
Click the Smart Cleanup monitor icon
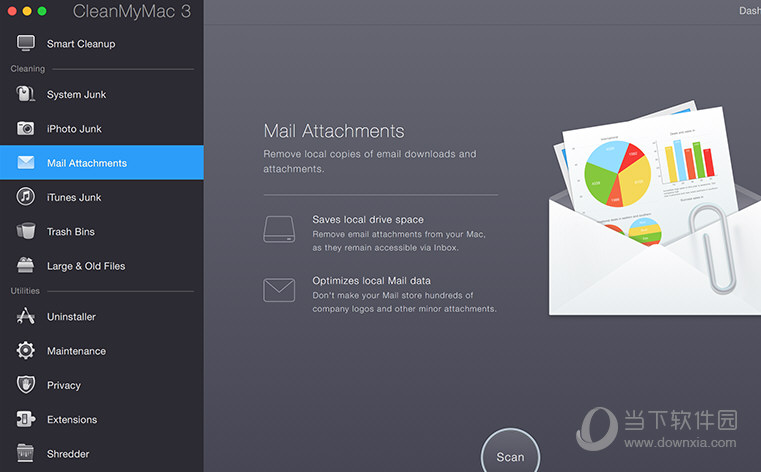point(26,43)
